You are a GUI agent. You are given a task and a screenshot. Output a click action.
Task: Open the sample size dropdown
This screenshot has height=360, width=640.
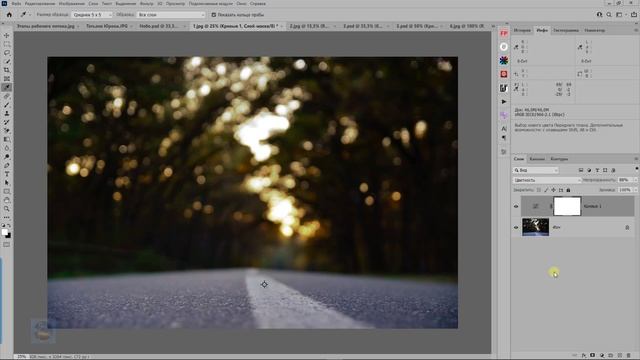[92, 15]
